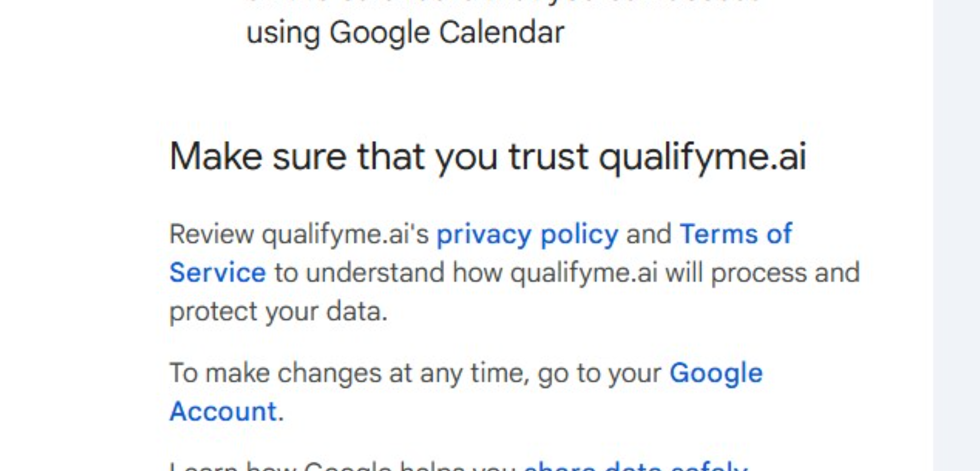Open qualifyme.ai's privacy policy link
The width and height of the screenshot is (980, 471).
[527, 234]
